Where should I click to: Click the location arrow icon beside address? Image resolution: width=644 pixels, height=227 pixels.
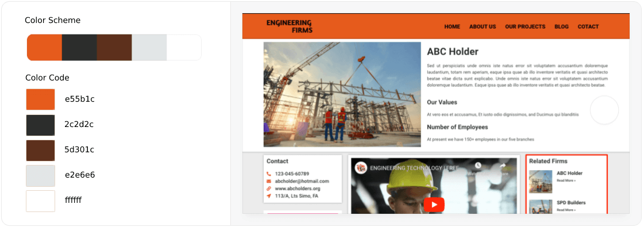pyautogui.click(x=269, y=196)
